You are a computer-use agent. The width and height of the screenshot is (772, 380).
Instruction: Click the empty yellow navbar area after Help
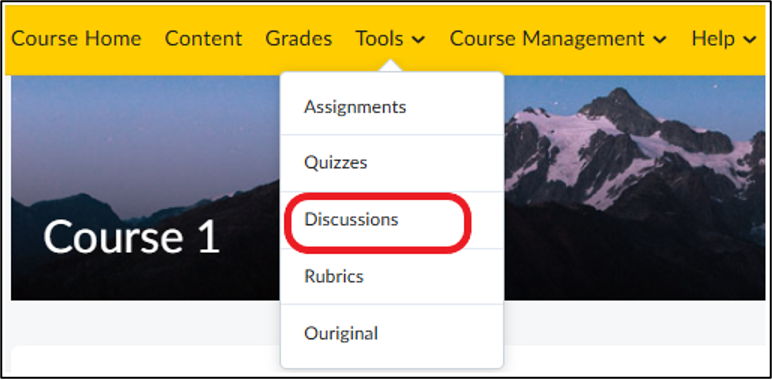point(763,39)
